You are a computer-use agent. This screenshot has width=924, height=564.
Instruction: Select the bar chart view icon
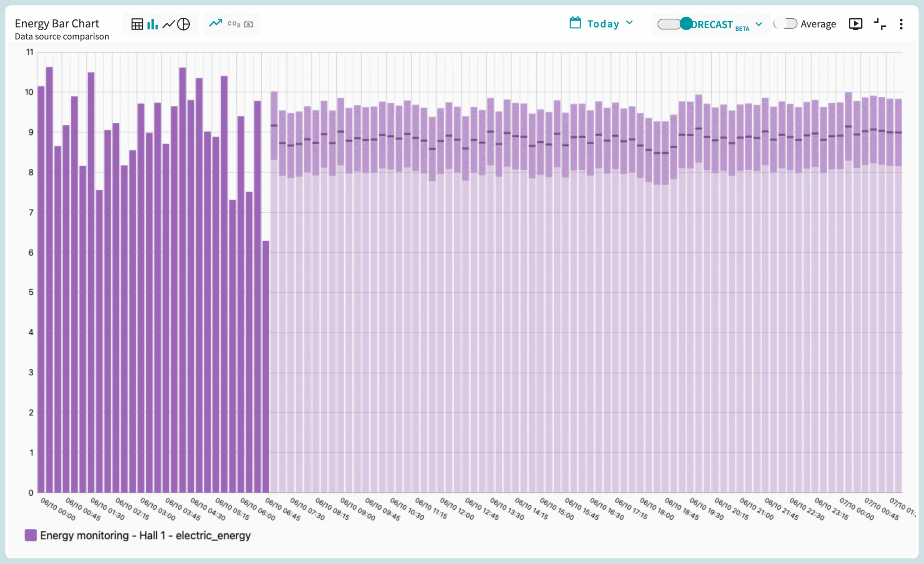click(152, 25)
